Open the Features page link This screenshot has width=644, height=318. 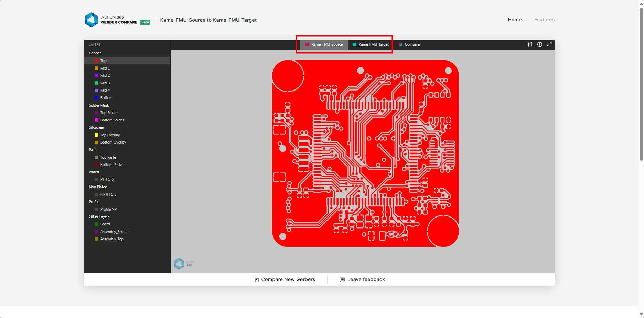point(544,20)
